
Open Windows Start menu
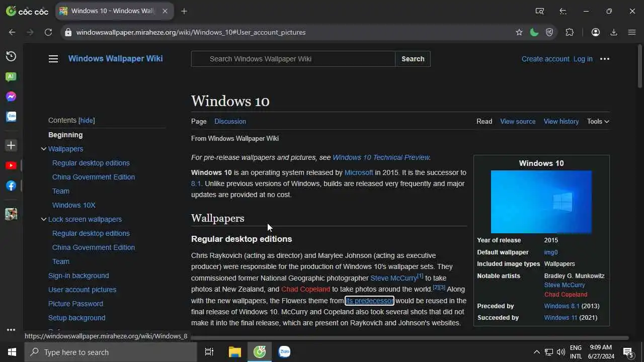[x=12, y=352]
